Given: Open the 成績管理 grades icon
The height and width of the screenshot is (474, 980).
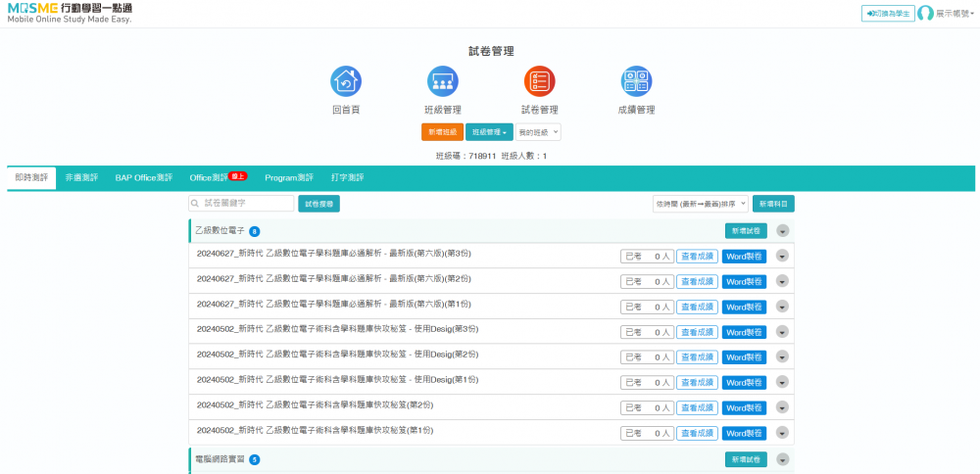Looking at the screenshot, I should (x=636, y=81).
